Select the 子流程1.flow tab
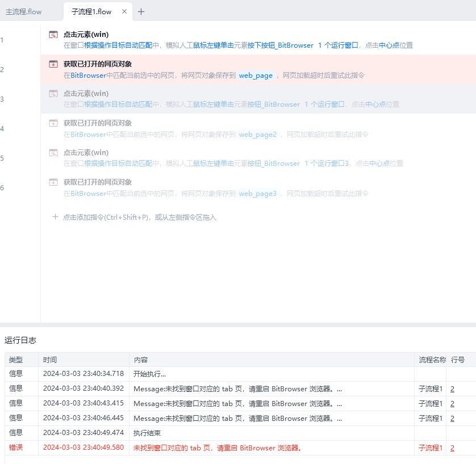Screen dimensions: 476x464 tap(91, 11)
